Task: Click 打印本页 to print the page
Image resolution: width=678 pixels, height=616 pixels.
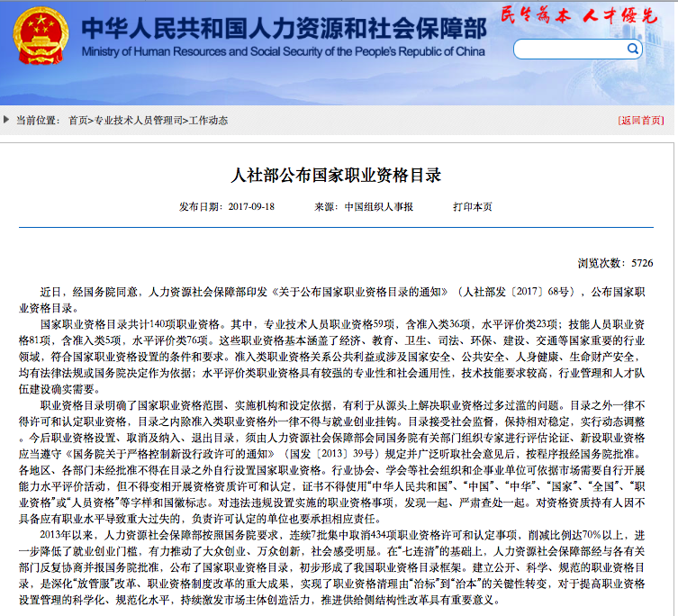Action: tap(473, 207)
